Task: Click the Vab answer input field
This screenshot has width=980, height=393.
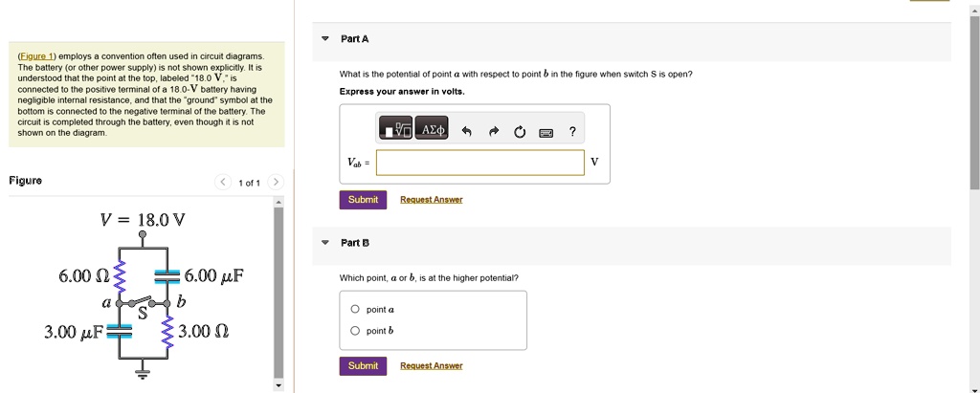Action: (480, 163)
